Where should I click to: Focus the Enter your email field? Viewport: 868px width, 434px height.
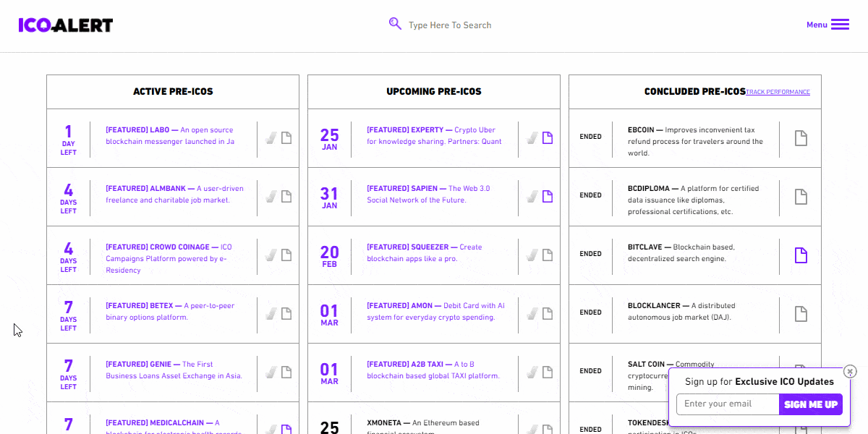coord(728,404)
